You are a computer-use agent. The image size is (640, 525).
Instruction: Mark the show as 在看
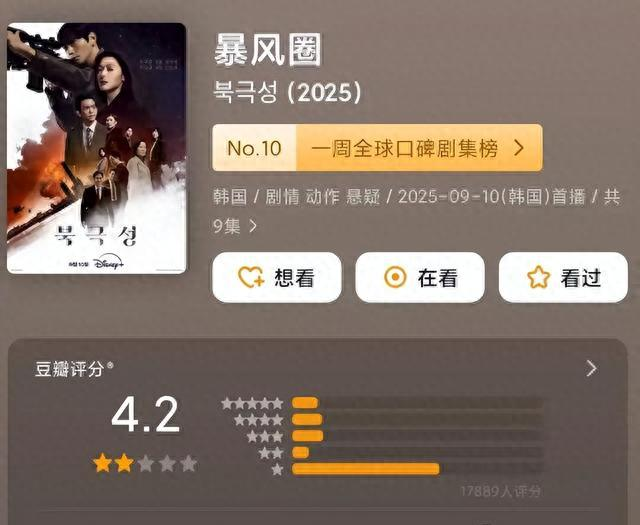click(x=420, y=278)
